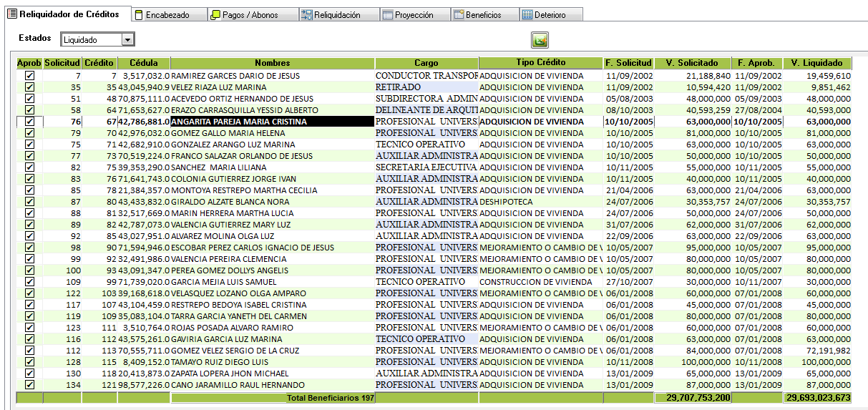Toggle Aprob checkbox for Angarita Pareja row
Image resolution: width=868 pixels, height=410 pixels.
[29, 122]
